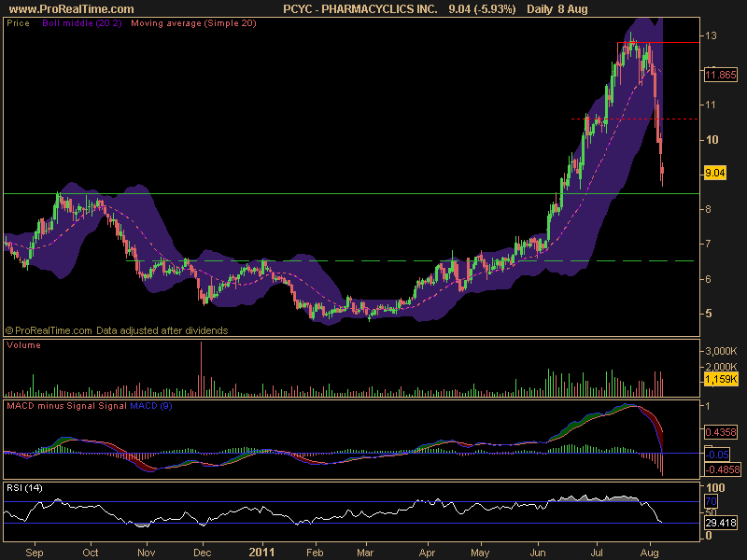Click the RSI 70 level tag
Viewport: 747px width, 560px height.
(711, 501)
